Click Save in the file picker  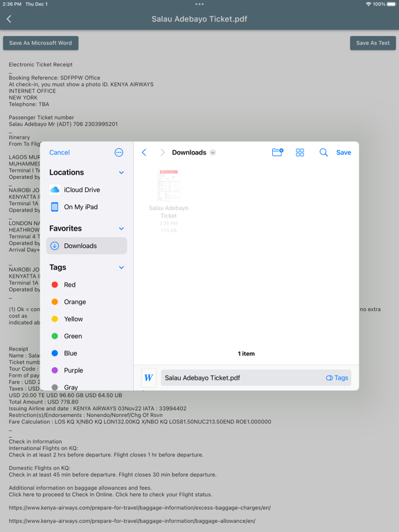[x=344, y=152]
